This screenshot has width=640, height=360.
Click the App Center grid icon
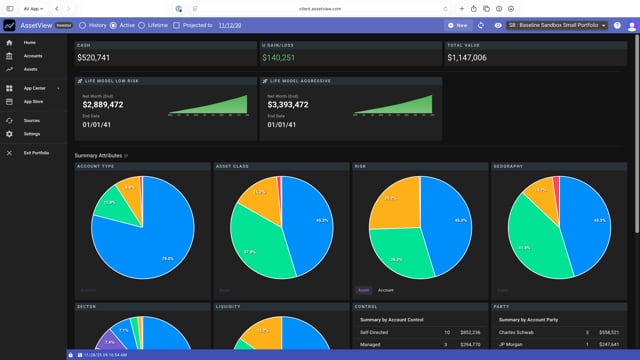[x=9, y=88]
